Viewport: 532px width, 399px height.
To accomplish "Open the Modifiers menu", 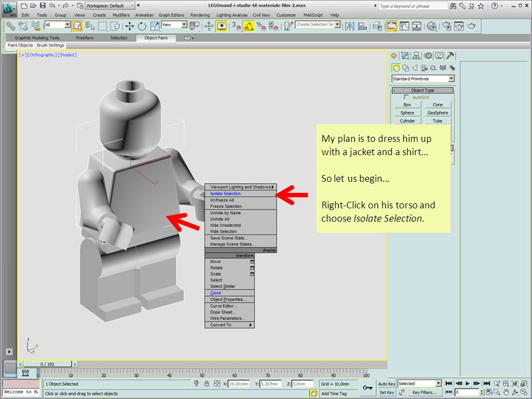I will point(121,15).
